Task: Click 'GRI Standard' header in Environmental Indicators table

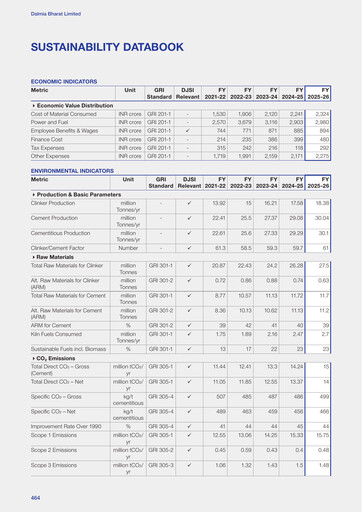Action: pos(161,182)
